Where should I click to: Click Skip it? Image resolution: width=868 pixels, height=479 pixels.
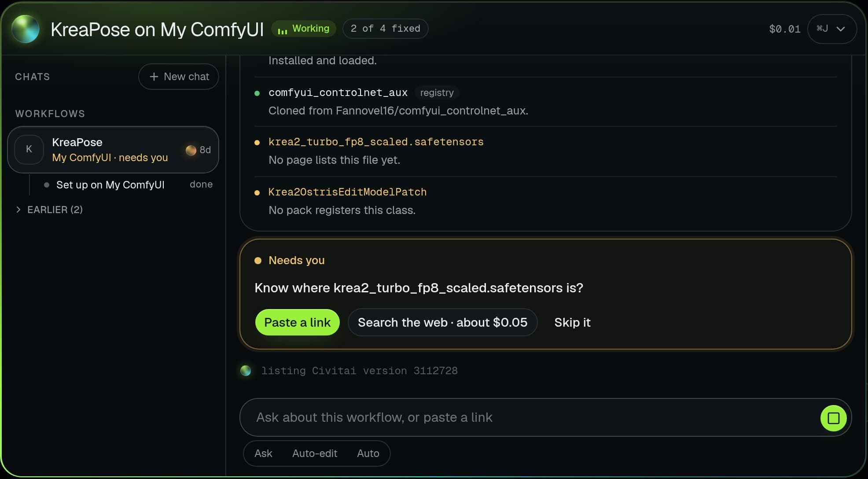[572, 322]
